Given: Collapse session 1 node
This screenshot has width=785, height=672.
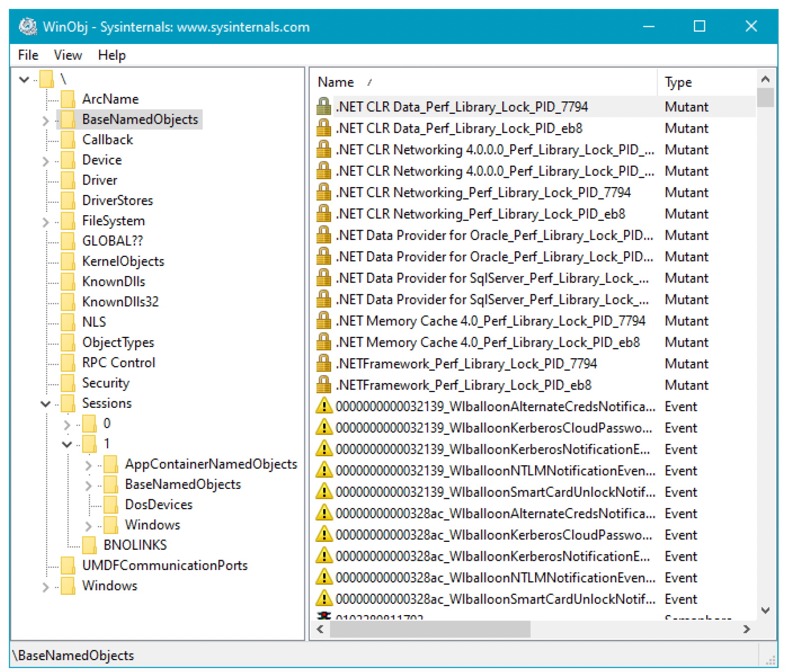Looking at the screenshot, I should pyautogui.click(x=67, y=444).
